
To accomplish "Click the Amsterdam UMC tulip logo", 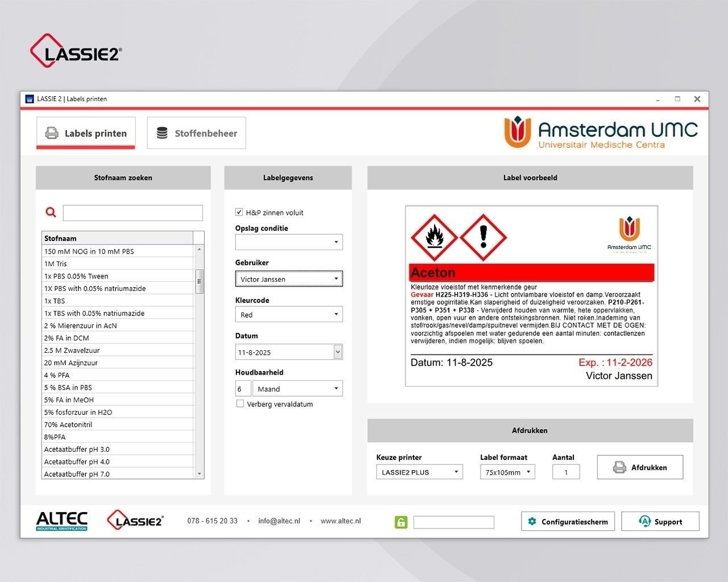I will coord(517,132).
